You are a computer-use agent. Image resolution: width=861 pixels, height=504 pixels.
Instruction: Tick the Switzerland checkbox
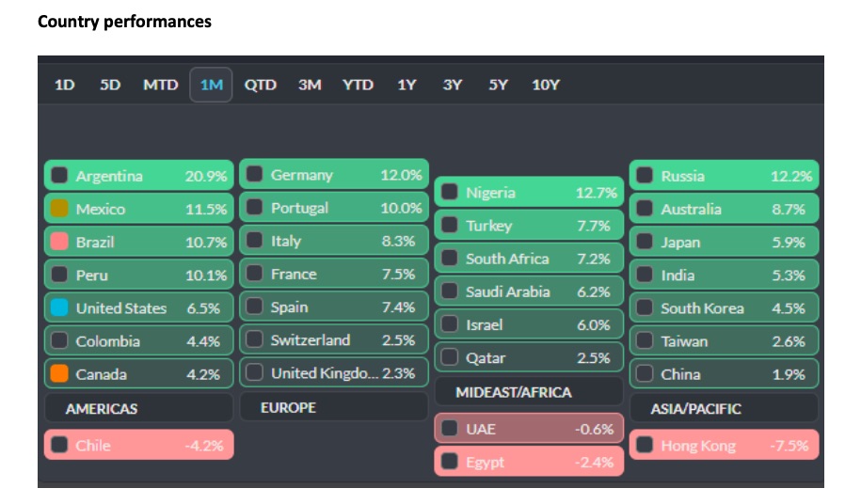(254, 339)
